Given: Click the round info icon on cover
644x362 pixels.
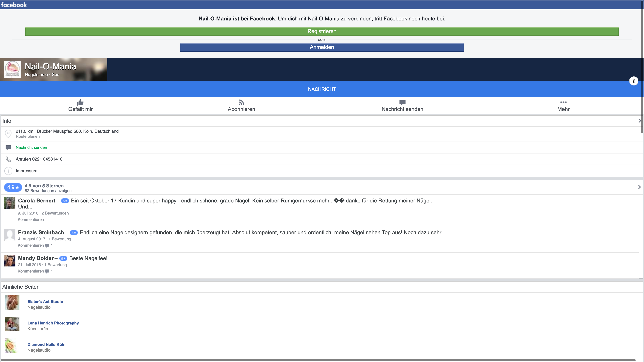Looking at the screenshot, I should [633, 81].
